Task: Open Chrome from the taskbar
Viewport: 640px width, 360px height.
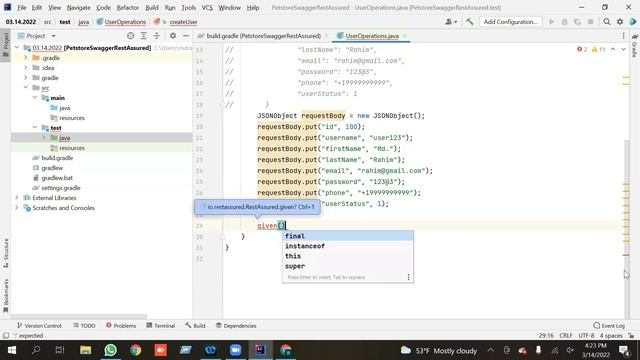Action: pos(136,350)
